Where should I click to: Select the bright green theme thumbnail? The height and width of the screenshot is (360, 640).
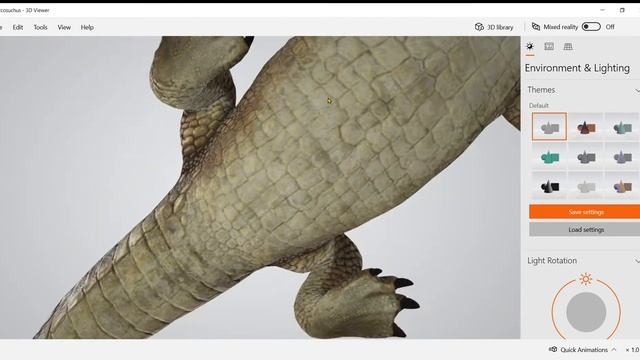pos(549,156)
